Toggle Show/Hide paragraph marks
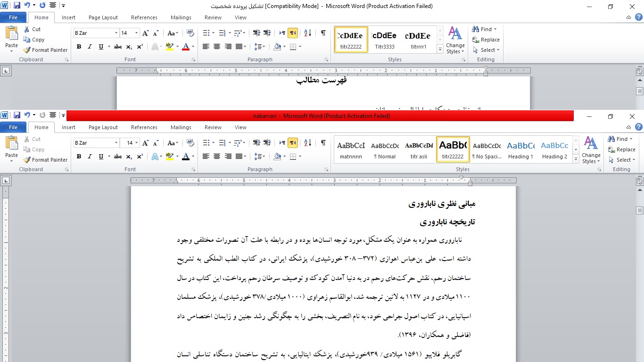The width and height of the screenshot is (644, 362). pyautogui.click(x=323, y=142)
